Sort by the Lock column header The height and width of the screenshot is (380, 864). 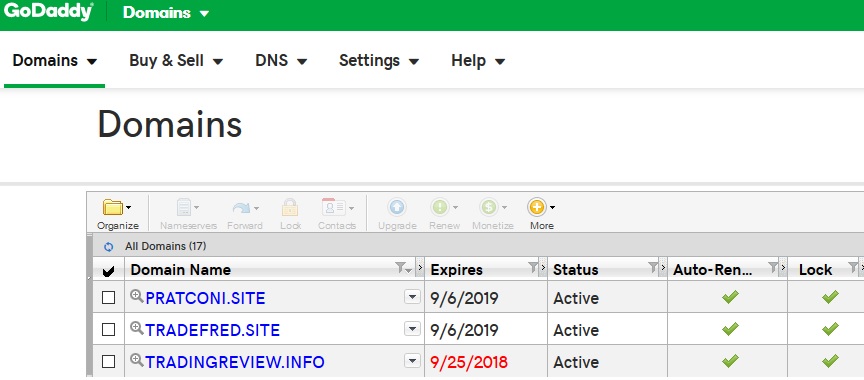tap(816, 270)
